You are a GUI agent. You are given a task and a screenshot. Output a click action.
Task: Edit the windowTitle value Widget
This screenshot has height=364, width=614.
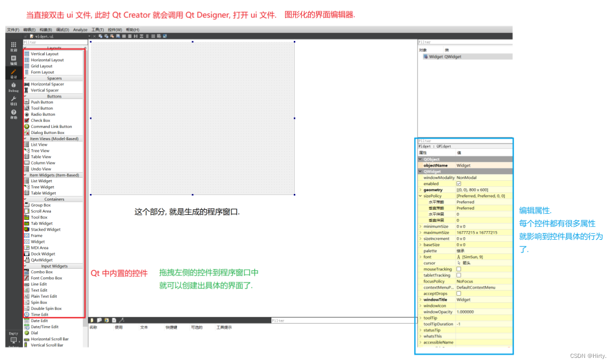pyautogui.click(x=484, y=300)
